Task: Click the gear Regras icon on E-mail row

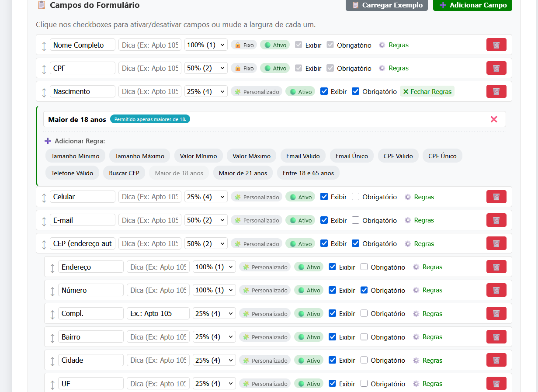Action: [x=408, y=220]
